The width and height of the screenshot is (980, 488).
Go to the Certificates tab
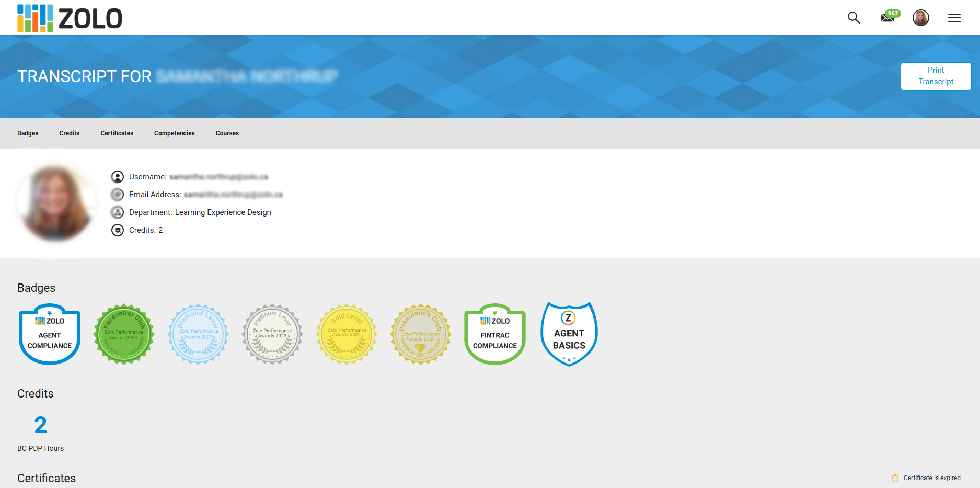(x=117, y=133)
